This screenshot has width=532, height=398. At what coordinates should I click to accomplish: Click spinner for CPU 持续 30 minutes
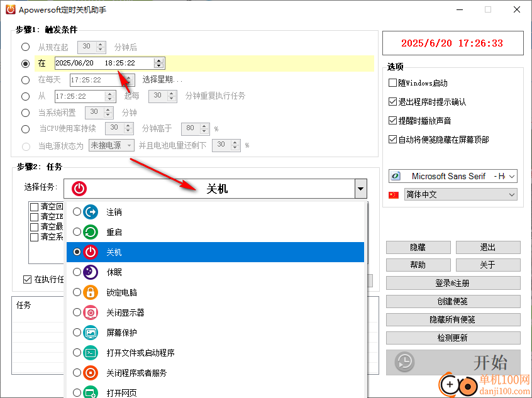(x=128, y=129)
